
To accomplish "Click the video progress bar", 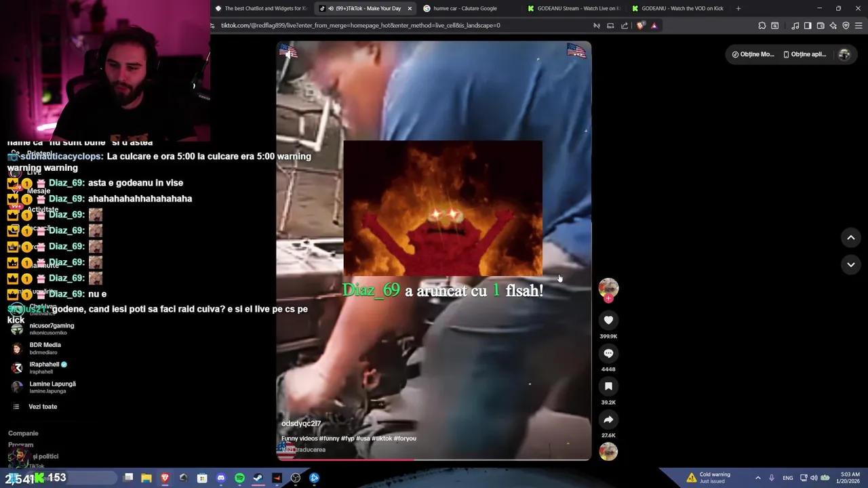I will (x=434, y=460).
